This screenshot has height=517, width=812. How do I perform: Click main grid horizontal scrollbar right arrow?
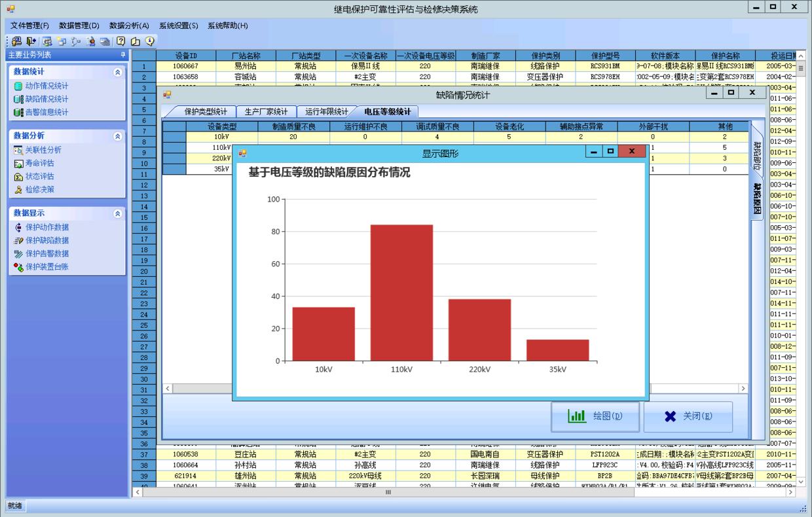(x=790, y=491)
